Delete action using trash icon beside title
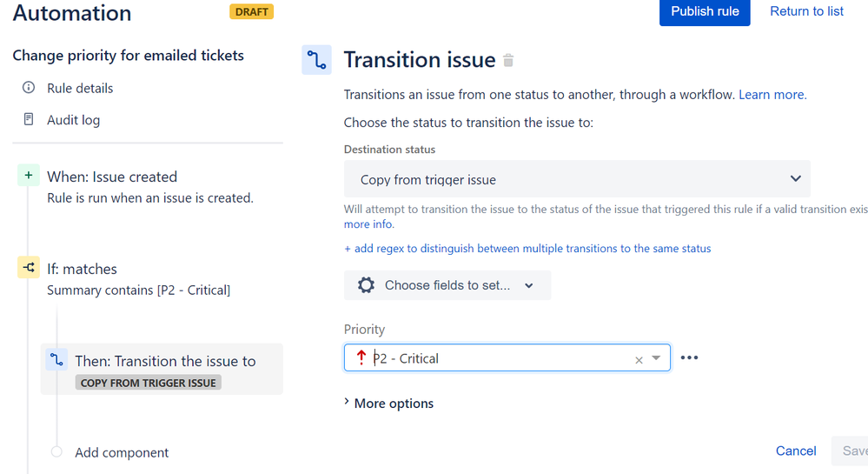The width and height of the screenshot is (868, 474). coord(508,60)
